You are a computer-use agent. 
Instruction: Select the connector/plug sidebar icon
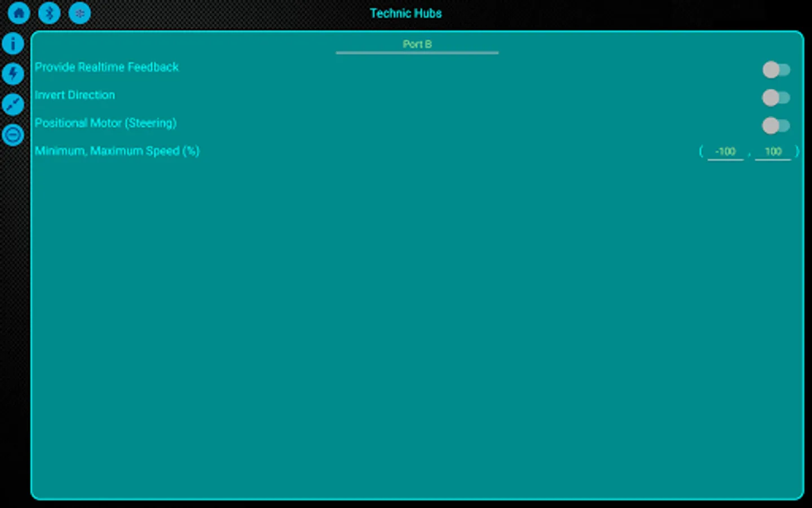point(13,104)
